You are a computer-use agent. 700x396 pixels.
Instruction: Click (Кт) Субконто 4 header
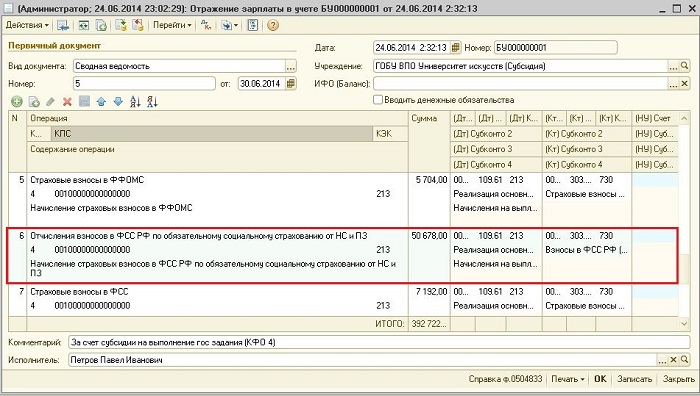pyautogui.click(x=587, y=165)
